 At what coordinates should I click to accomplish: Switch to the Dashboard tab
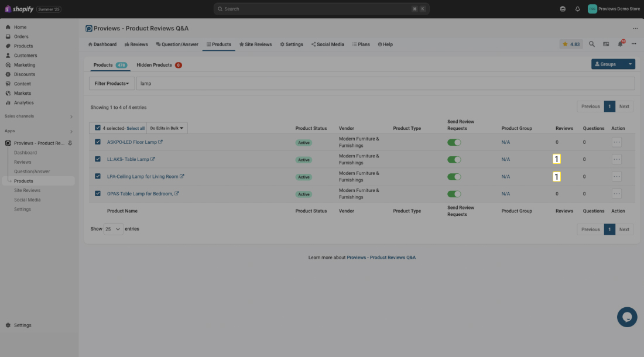tap(102, 44)
